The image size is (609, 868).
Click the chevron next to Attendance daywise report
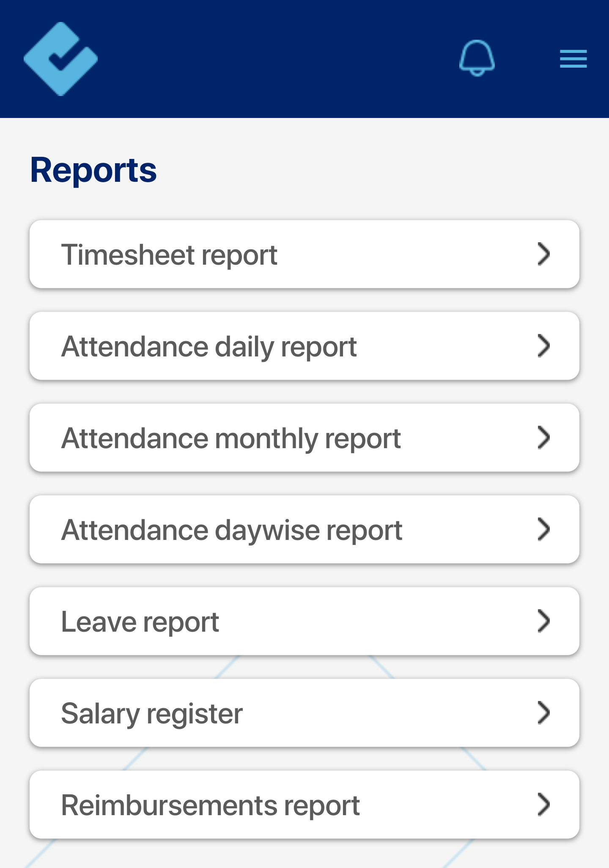point(543,529)
